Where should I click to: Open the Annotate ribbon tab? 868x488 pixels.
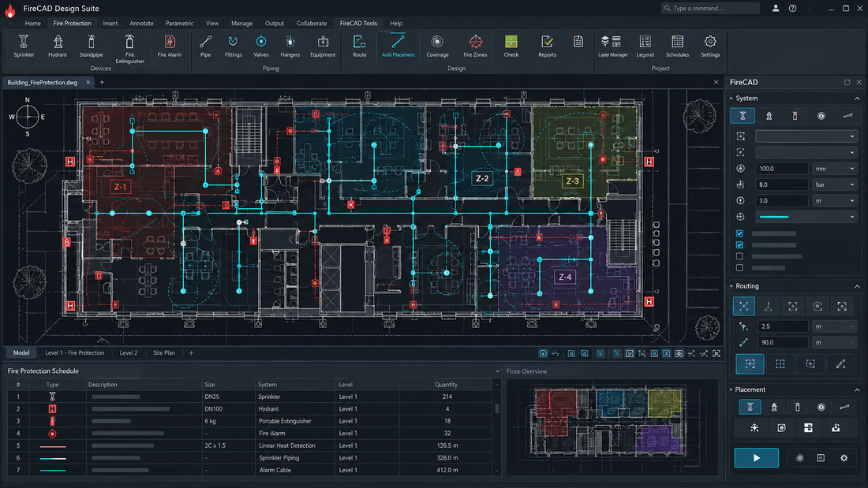[x=141, y=23]
